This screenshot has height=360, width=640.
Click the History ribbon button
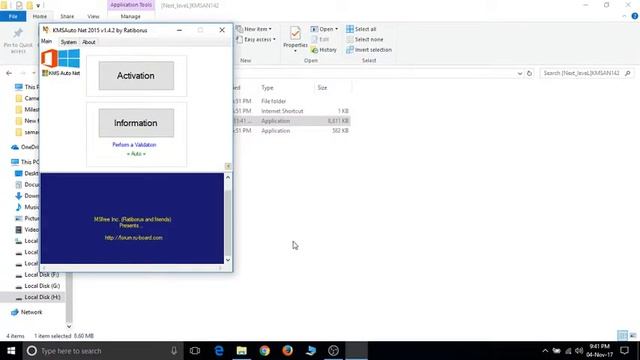(324, 50)
